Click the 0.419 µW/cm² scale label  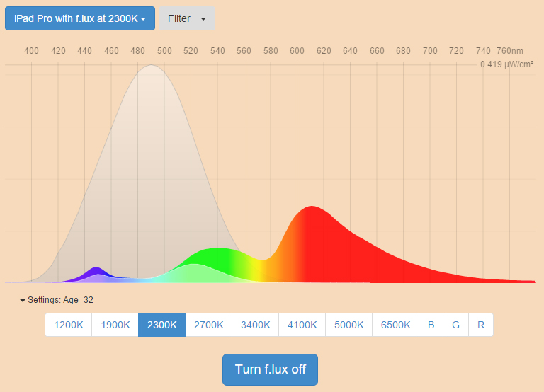(x=506, y=64)
